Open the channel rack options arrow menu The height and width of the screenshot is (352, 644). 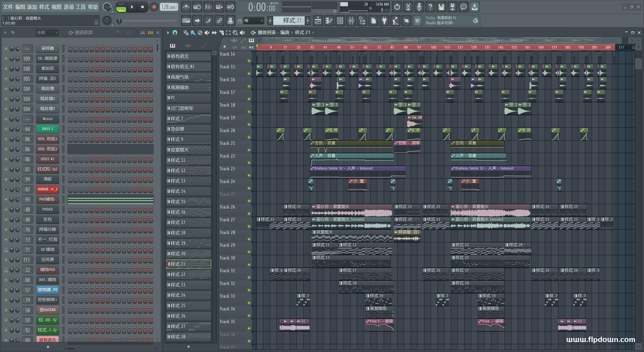coord(5,33)
